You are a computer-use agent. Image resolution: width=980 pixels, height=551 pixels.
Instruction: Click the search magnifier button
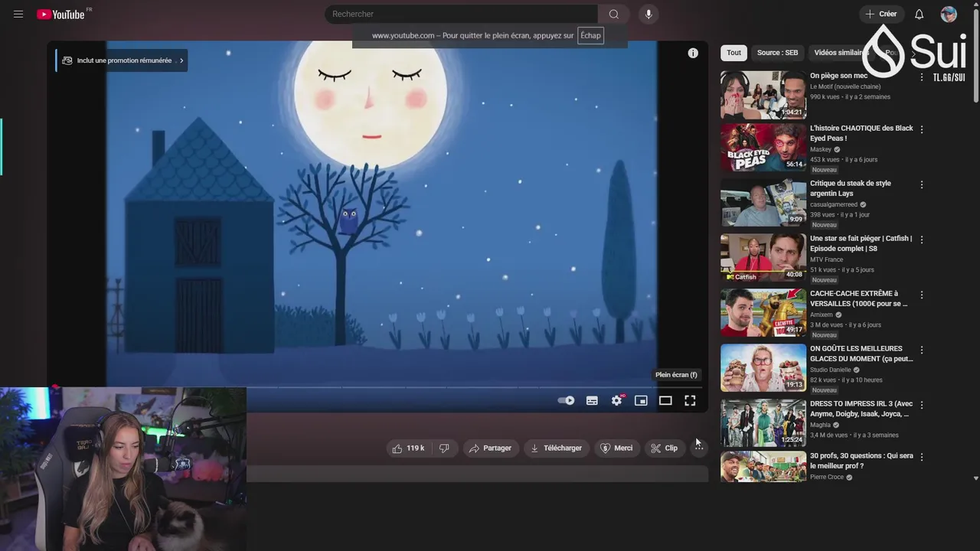coord(613,15)
